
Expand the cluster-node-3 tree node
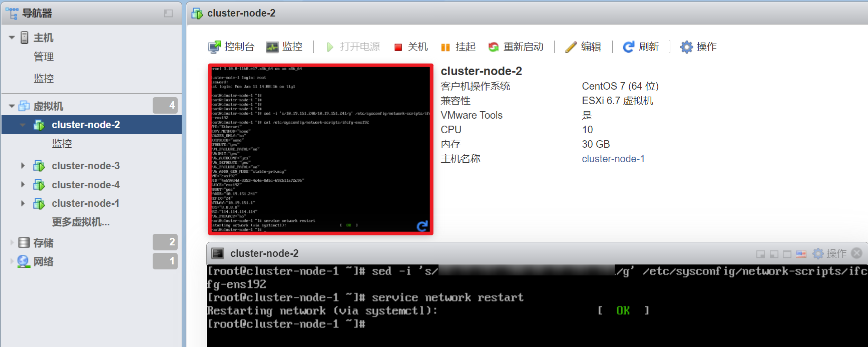pos(23,166)
